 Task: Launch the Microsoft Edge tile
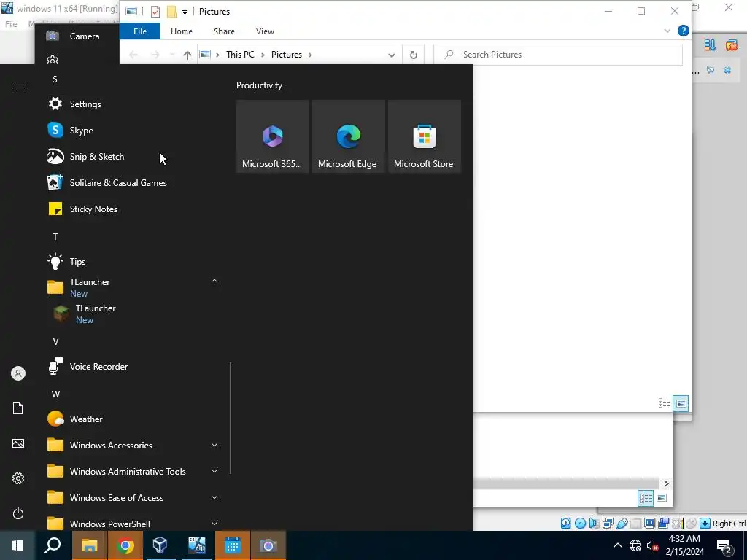pyautogui.click(x=348, y=136)
